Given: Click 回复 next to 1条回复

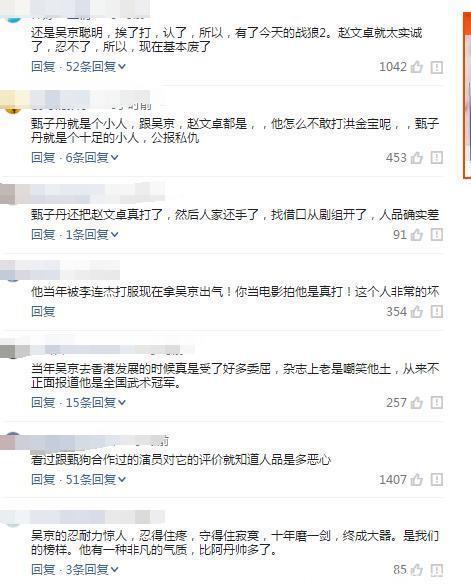Looking at the screenshot, I should click(43, 234).
